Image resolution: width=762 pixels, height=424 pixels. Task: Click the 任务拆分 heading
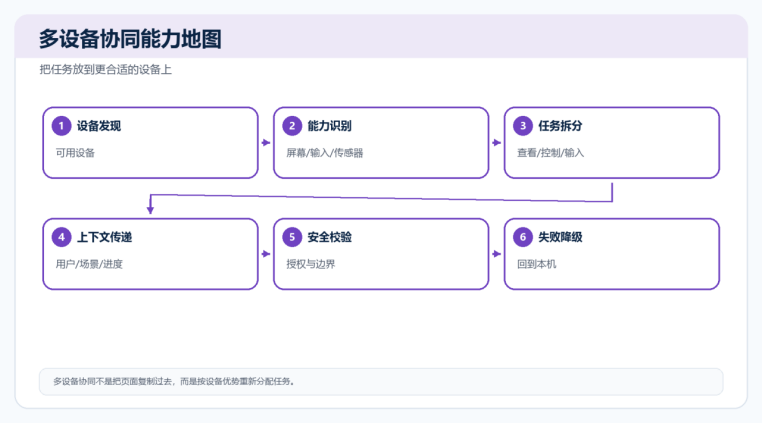click(560, 126)
